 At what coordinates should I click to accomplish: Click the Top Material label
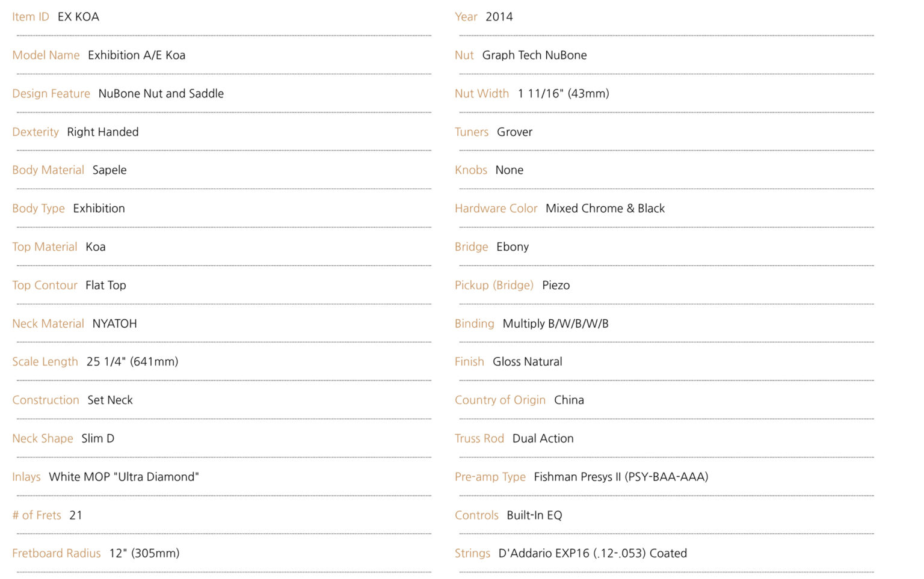pyautogui.click(x=45, y=247)
